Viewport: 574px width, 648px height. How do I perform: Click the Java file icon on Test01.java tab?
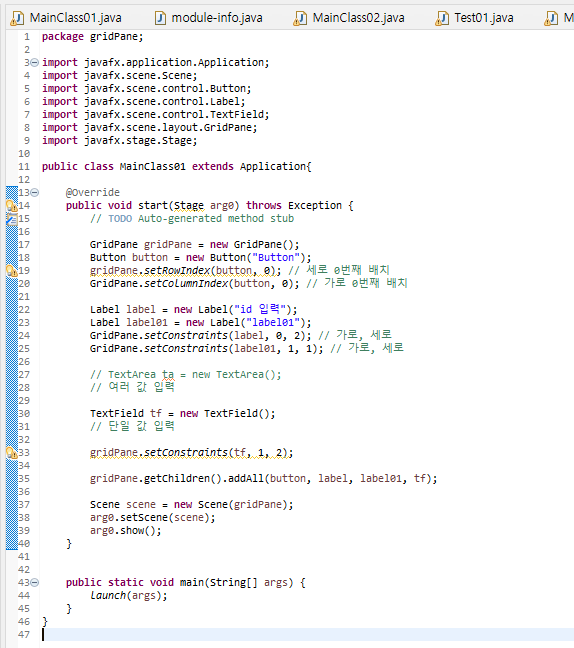click(442, 18)
